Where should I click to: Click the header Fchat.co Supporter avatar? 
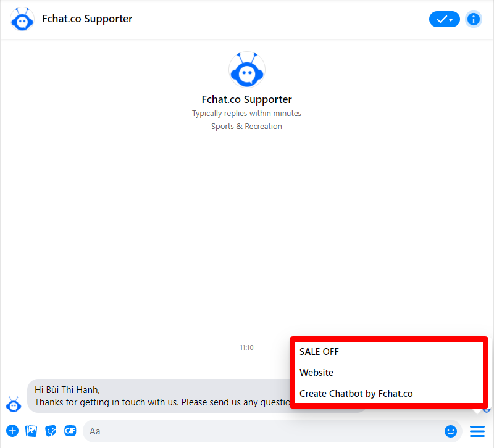(22, 19)
